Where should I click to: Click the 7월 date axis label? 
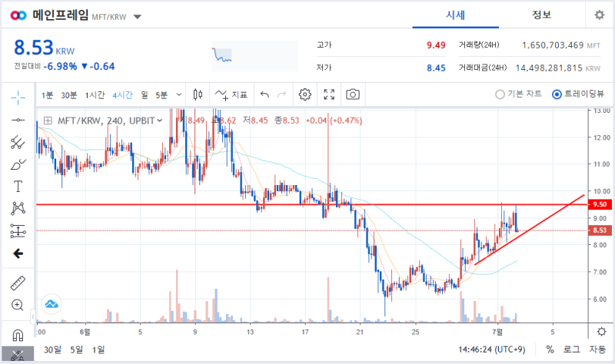point(497,333)
